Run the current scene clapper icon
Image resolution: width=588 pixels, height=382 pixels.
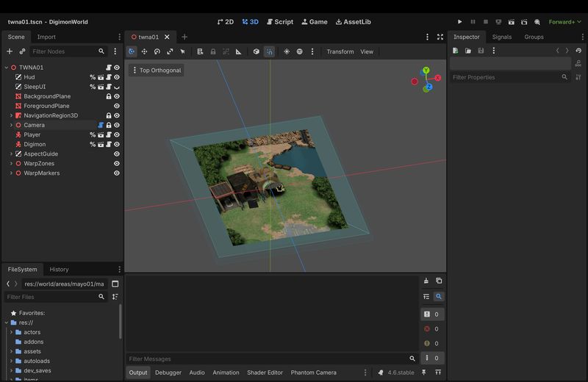coord(511,22)
